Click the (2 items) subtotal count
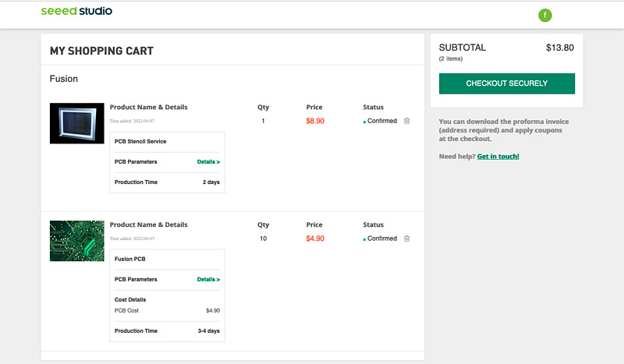The image size is (624, 364). click(451, 58)
